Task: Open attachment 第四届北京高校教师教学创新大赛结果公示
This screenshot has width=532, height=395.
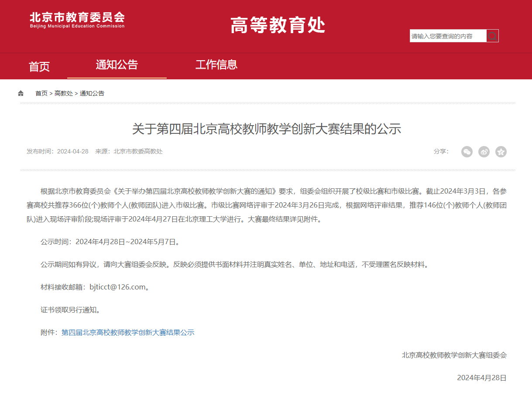Action: click(x=128, y=333)
